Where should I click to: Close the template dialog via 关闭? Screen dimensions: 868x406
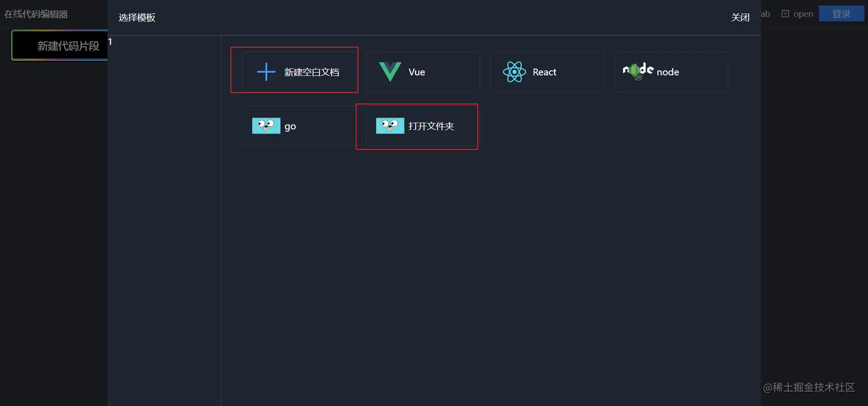point(740,17)
